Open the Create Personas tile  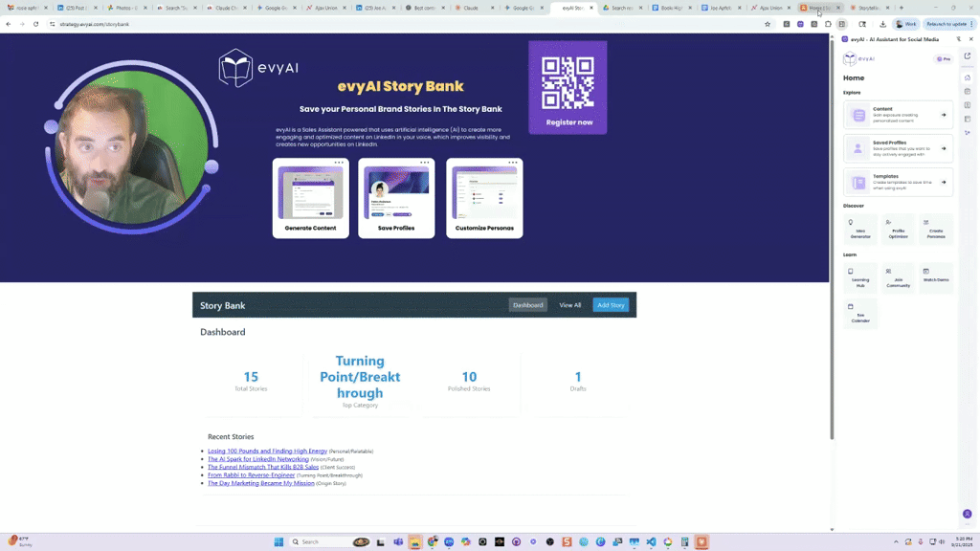936,229
